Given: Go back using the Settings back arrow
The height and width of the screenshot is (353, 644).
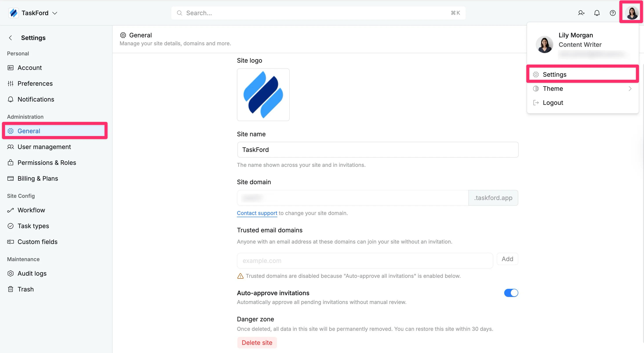Looking at the screenshot, I should (10, 38).
